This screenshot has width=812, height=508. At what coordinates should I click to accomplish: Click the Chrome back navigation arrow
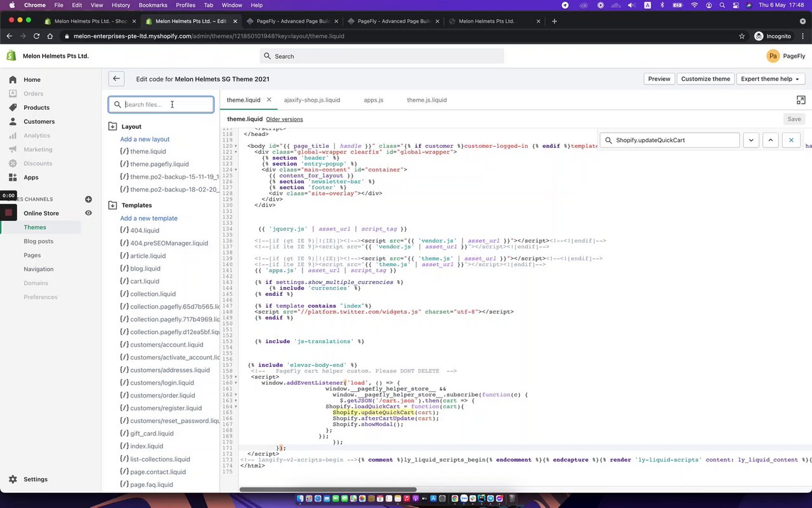click(10, 36)
